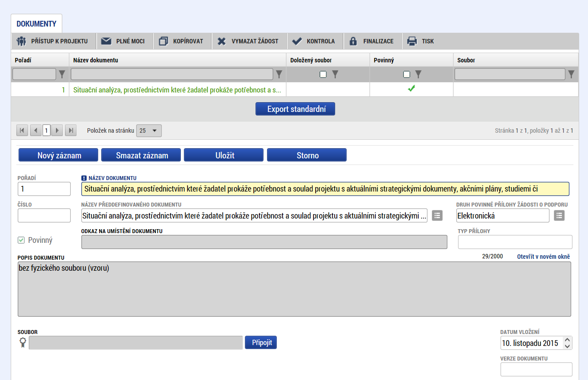Open list picker for Název předdefinovaného dokumentu
This screenshot has width=588, height=380.
[x=437, y=215]
